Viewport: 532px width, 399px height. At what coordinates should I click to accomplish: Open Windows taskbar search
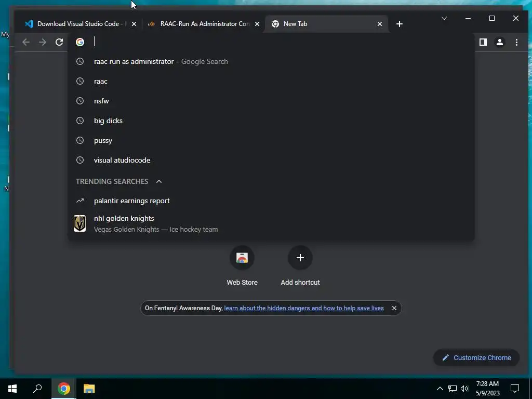tap(37, 389)
